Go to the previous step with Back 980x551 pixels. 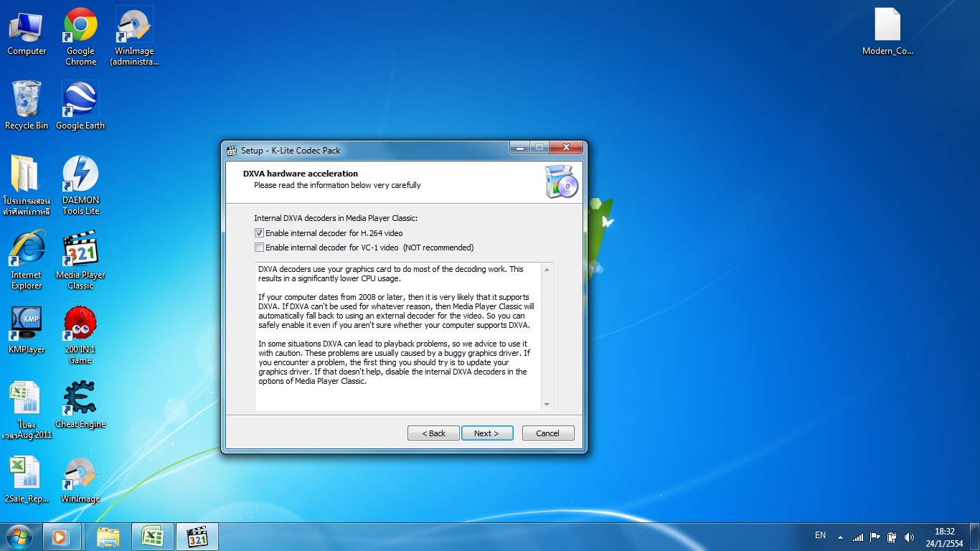click(433, 433)
